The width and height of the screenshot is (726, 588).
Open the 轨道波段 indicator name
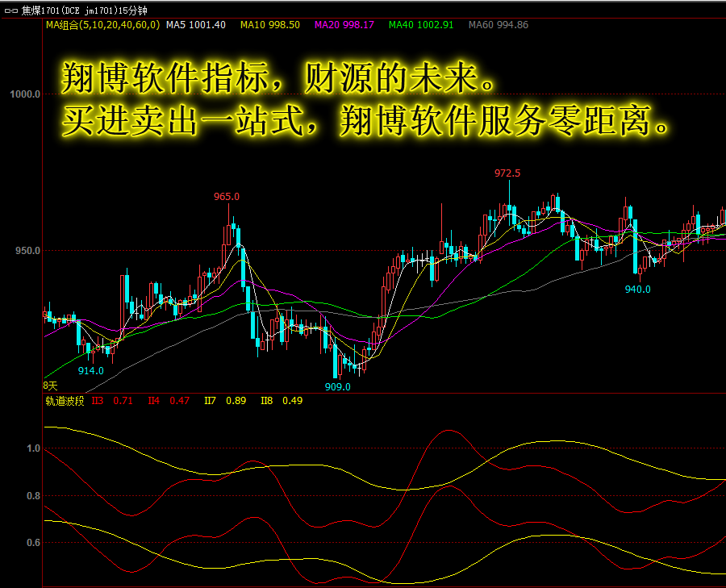point(65,401)
